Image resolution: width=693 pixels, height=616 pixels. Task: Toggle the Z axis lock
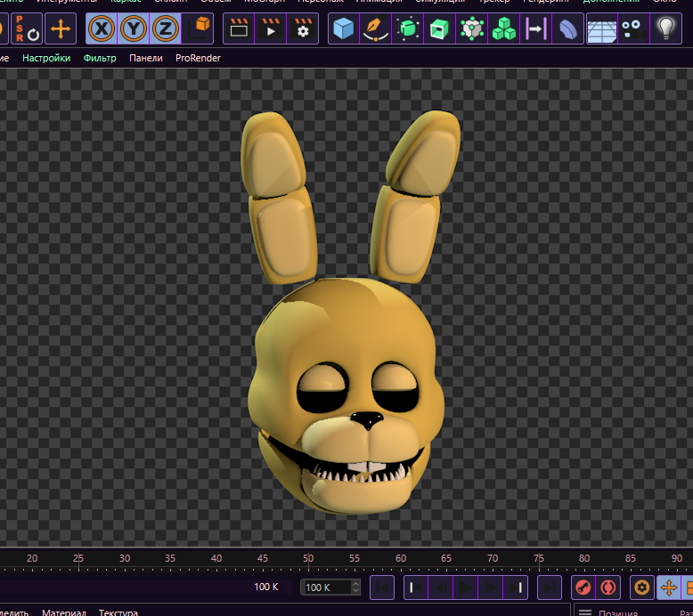point(166,28)
